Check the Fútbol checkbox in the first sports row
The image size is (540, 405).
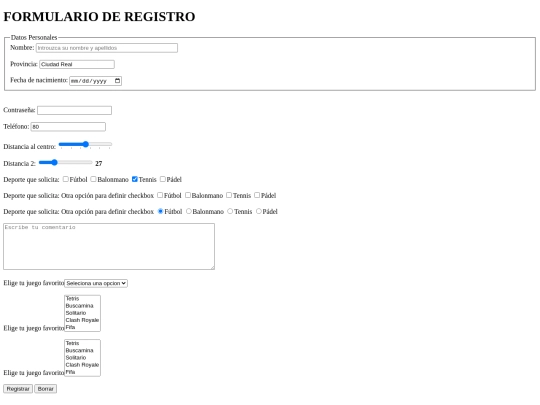click(66, 179)
